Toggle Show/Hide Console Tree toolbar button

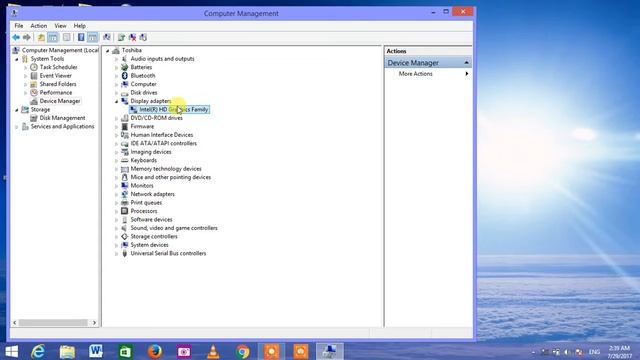[x=53, y=38]
